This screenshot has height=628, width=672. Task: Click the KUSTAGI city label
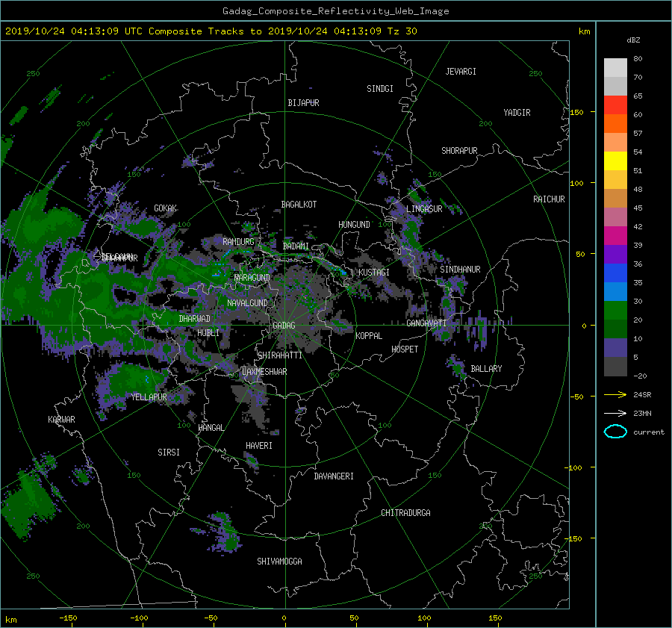[374, 273]
